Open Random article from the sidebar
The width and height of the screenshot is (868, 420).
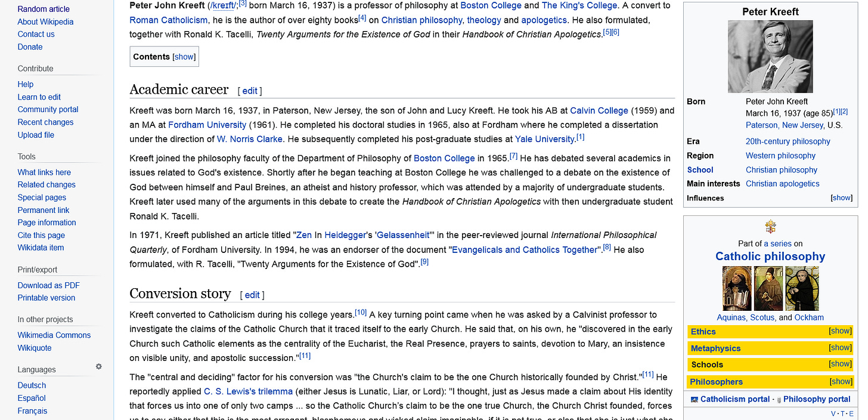point(44,9)
